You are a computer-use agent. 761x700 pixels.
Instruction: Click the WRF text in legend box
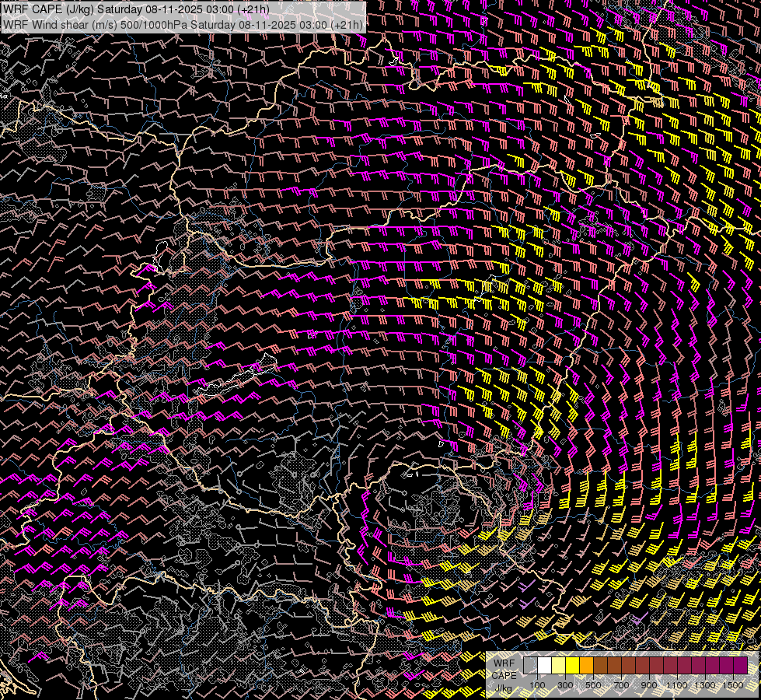point(504,663)
